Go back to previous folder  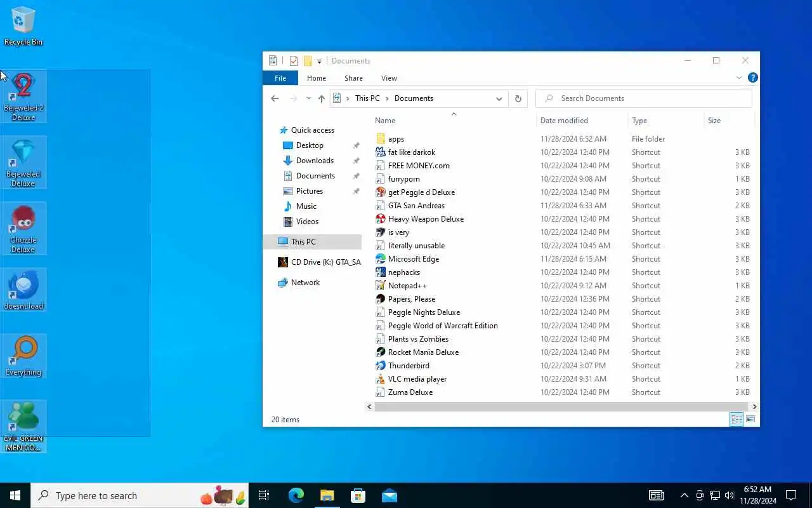click(275, 98)
